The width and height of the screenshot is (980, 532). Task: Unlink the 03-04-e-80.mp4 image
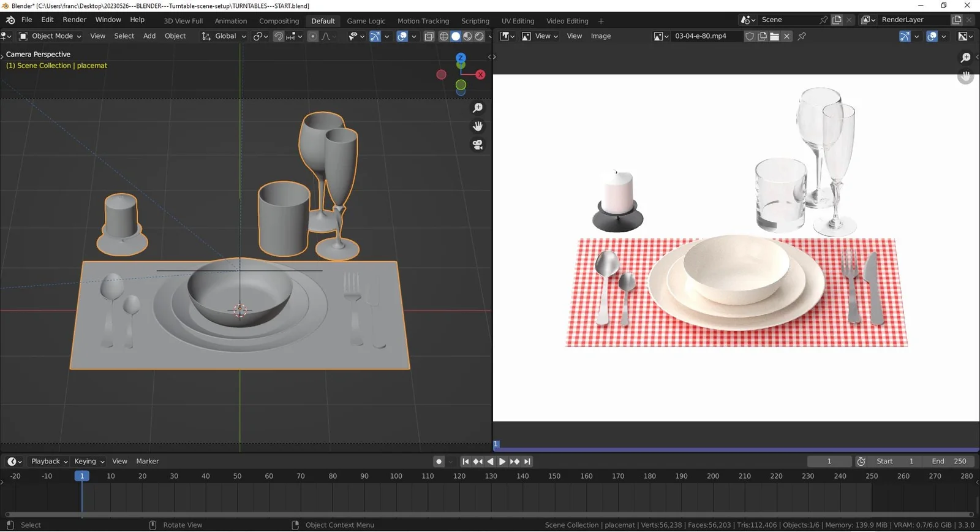(x=787, y=36)
